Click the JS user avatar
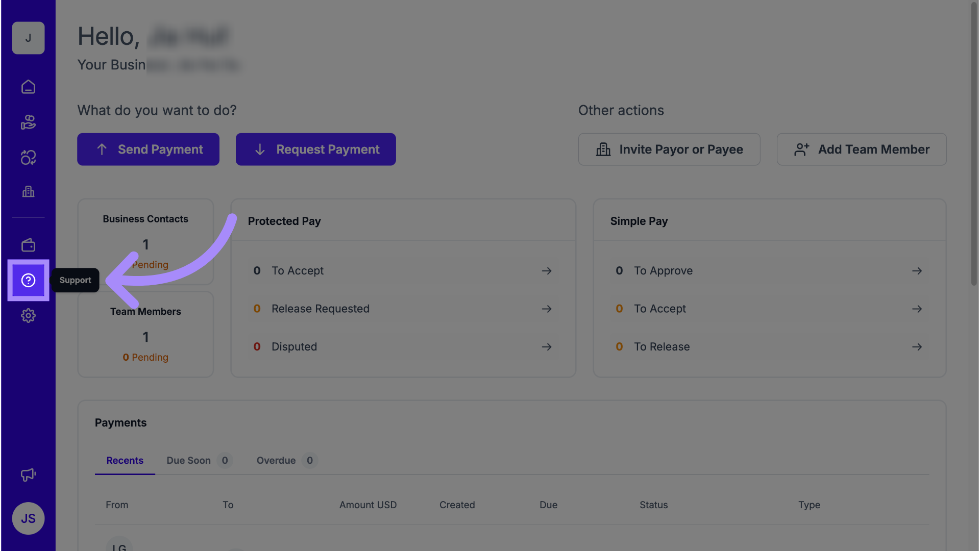The width and height of the screenshot is (980, 551). tap(28, 518)
